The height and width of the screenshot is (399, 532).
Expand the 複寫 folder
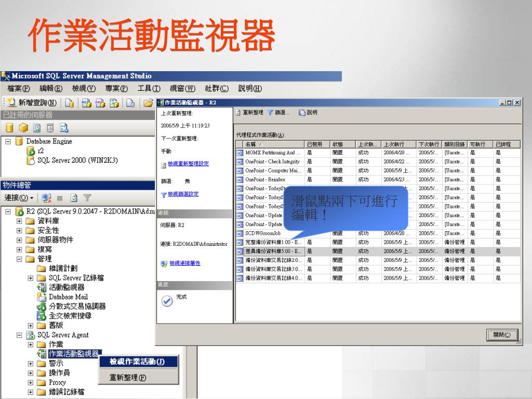click(x=19, y=249)
